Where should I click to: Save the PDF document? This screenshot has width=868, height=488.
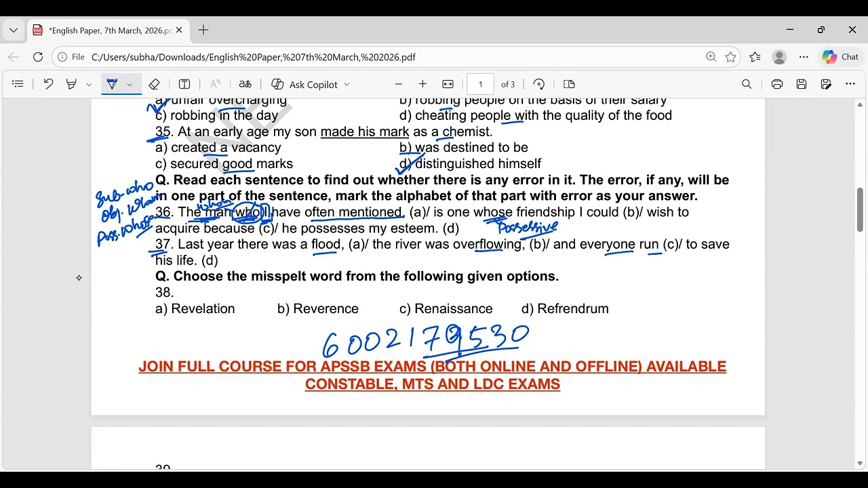802,84
